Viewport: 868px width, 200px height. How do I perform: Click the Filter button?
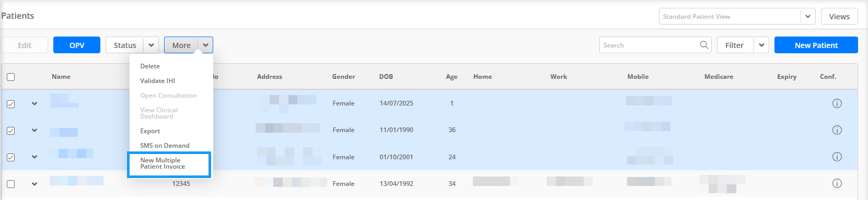[x=734, y=45]
